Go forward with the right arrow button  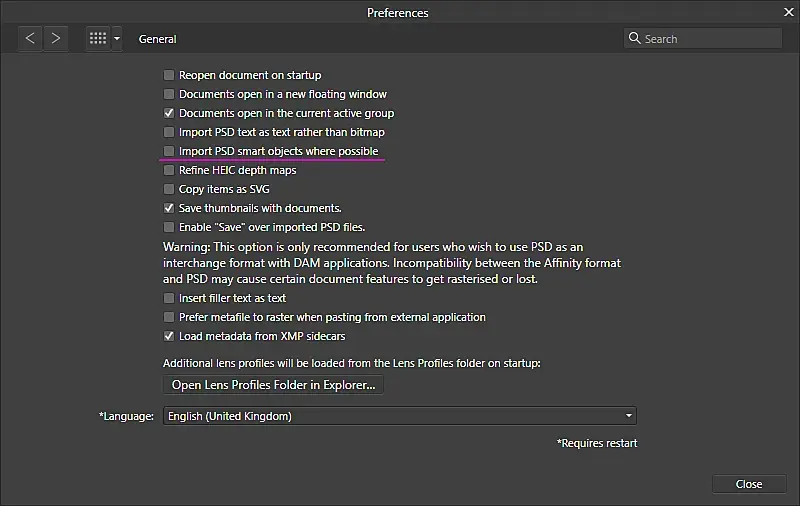[x=56, y=38]
